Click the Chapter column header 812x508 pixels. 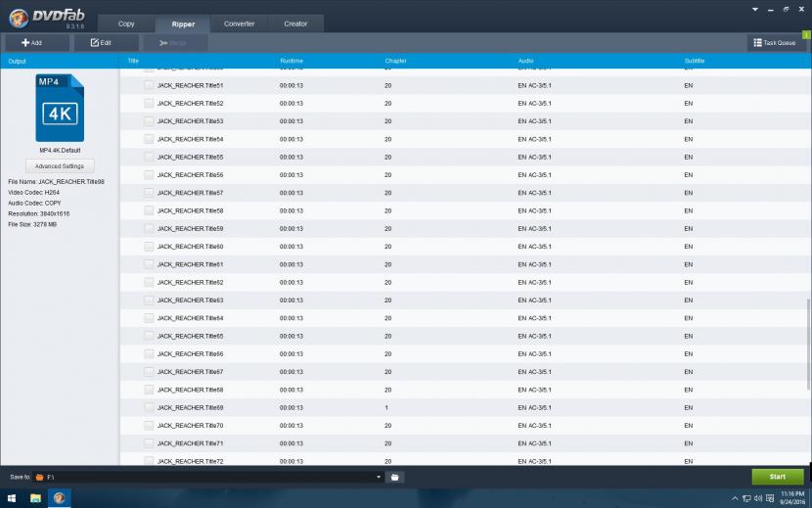(x=395, y=61)
